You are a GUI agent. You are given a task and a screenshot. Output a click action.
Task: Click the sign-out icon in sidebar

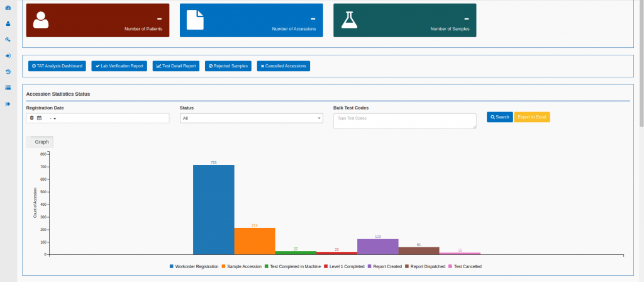(8, 104)
